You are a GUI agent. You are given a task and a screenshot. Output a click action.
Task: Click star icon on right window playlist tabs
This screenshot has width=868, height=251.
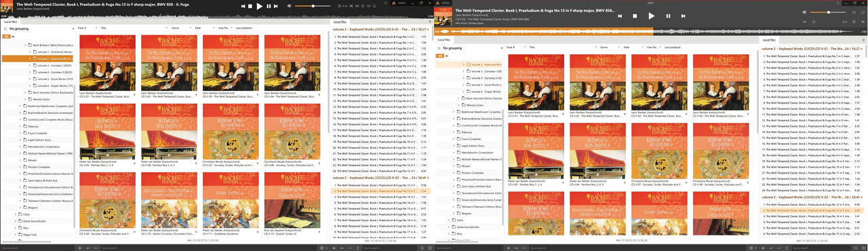point(863,39)
